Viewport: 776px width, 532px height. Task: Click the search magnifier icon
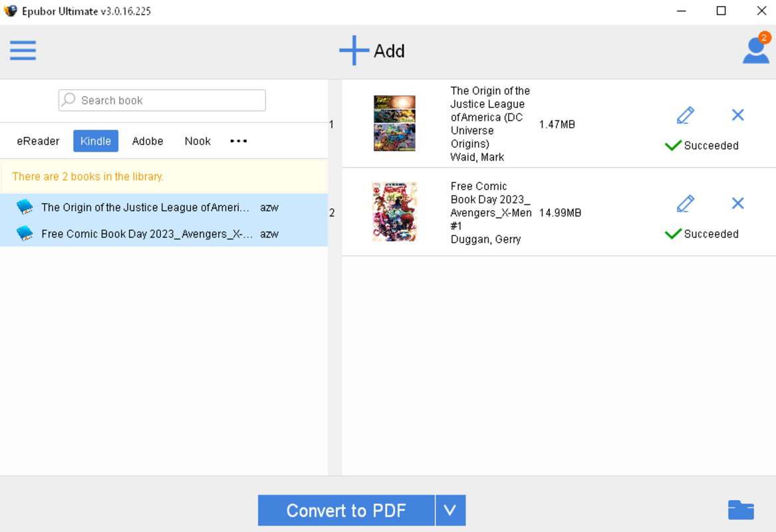(68, 100)
